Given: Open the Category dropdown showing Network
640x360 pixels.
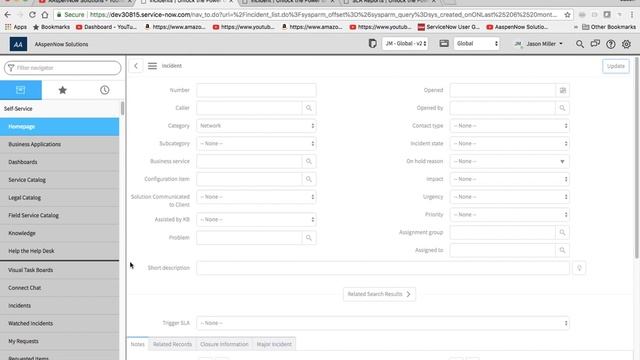Looking at the screenshot, I should [256, 126].
